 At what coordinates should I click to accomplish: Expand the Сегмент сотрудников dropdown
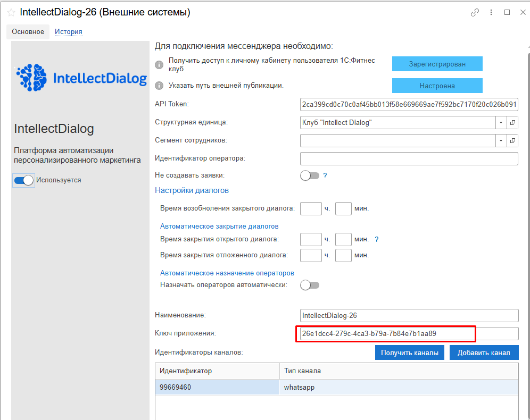click(501, 141)
